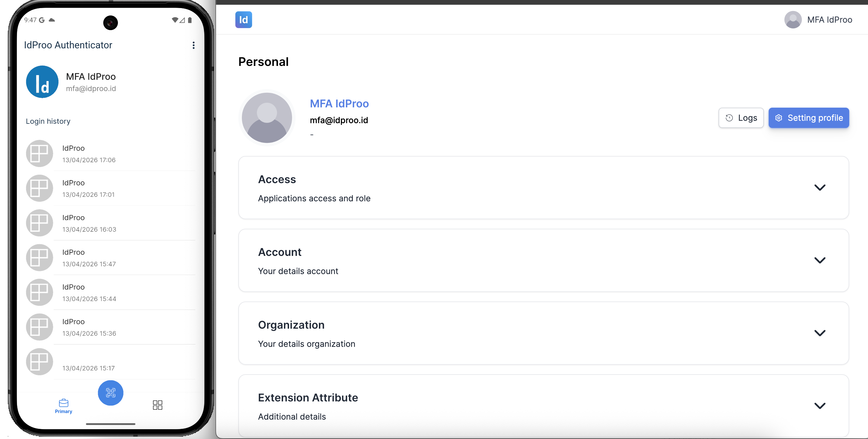The image size is (868, 439).
Task: Open the Logs button
Action: 741,118
